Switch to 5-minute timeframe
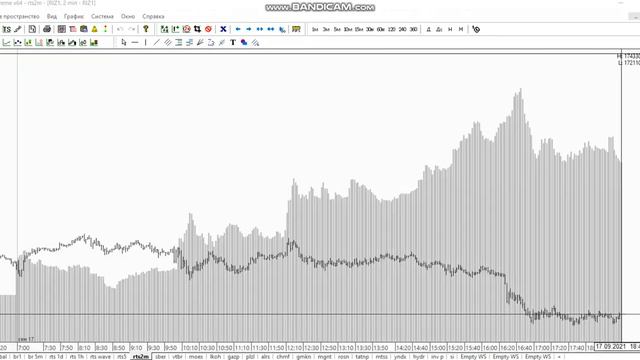The width and height of the screenshot is (640, 360). (x=337, y=29)
